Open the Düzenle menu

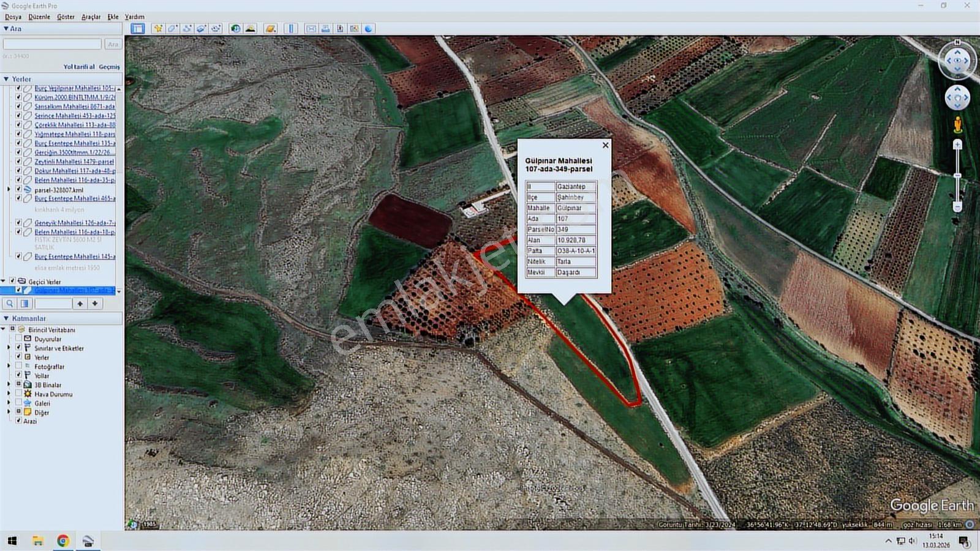pyautogui.click(x=39, y=17)
